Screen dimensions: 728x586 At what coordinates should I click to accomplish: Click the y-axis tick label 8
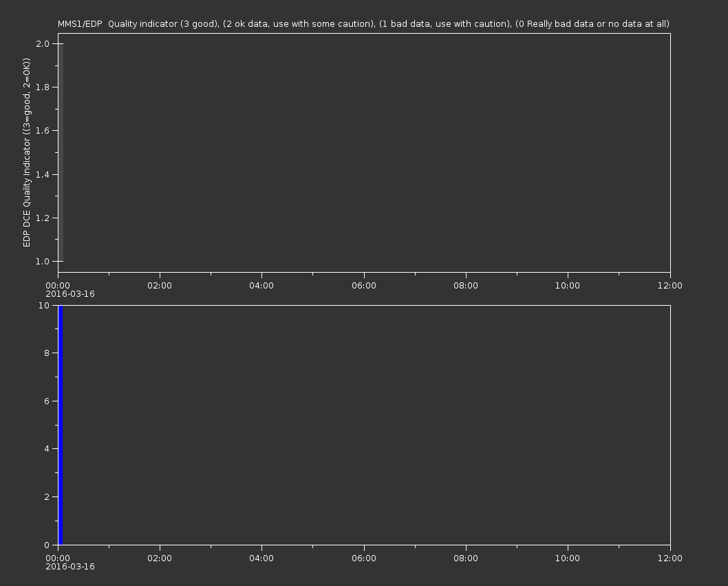(x=47, y=353)
